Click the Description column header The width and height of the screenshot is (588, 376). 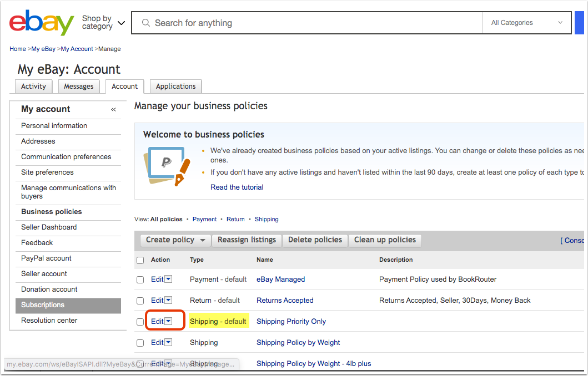pyautogui.click(x=396, y=260)
